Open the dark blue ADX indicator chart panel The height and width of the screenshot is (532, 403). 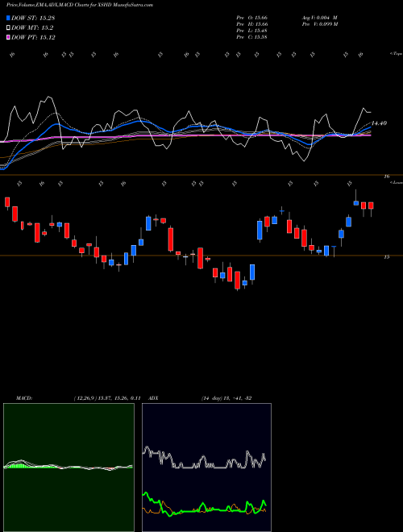pyautogui.click(x=206, y=468)
